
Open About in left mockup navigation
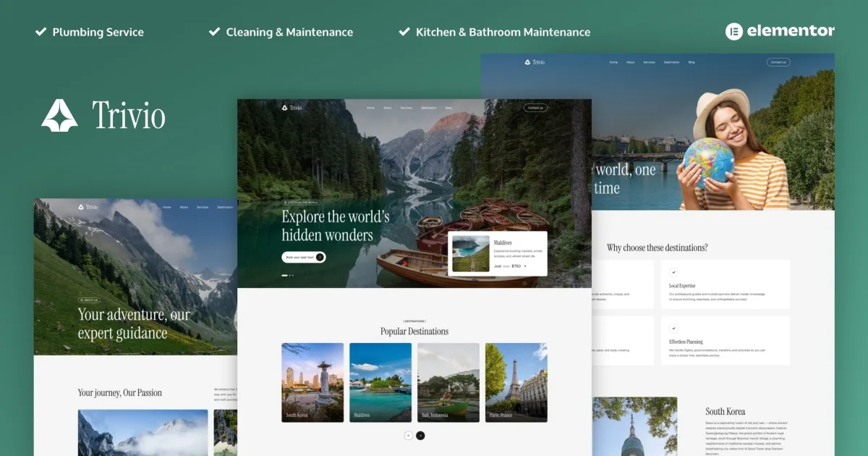tap(184, 207)
